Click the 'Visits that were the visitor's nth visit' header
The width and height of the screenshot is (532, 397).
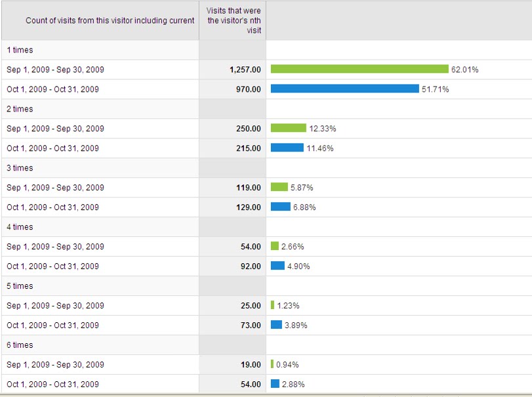click(x=234, y=20)
